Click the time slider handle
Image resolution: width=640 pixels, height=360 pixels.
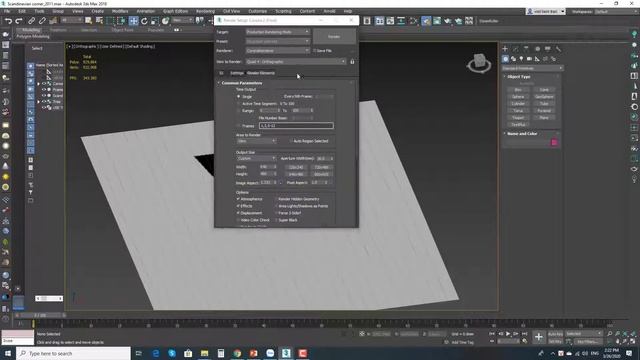coord(40,316)
